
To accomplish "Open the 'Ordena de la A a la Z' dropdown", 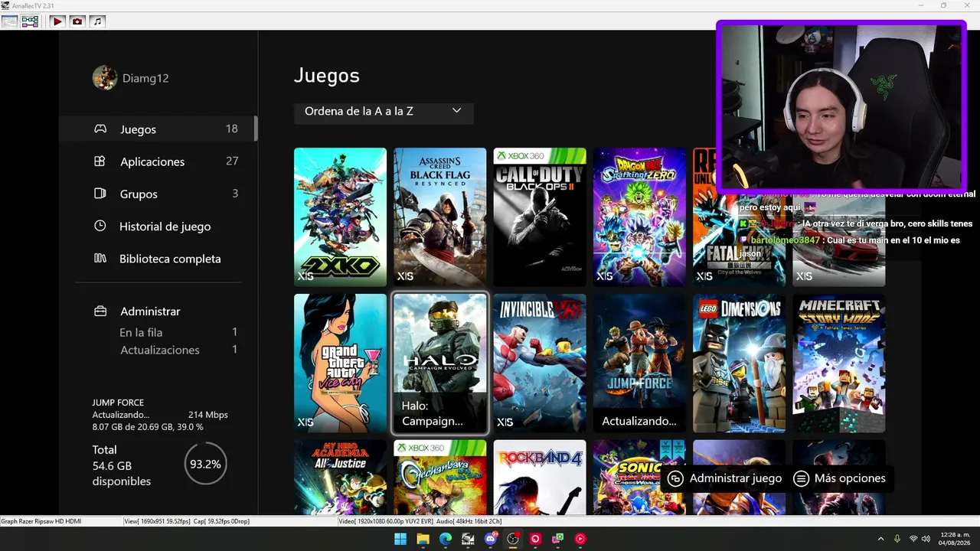I will (384, 111).
